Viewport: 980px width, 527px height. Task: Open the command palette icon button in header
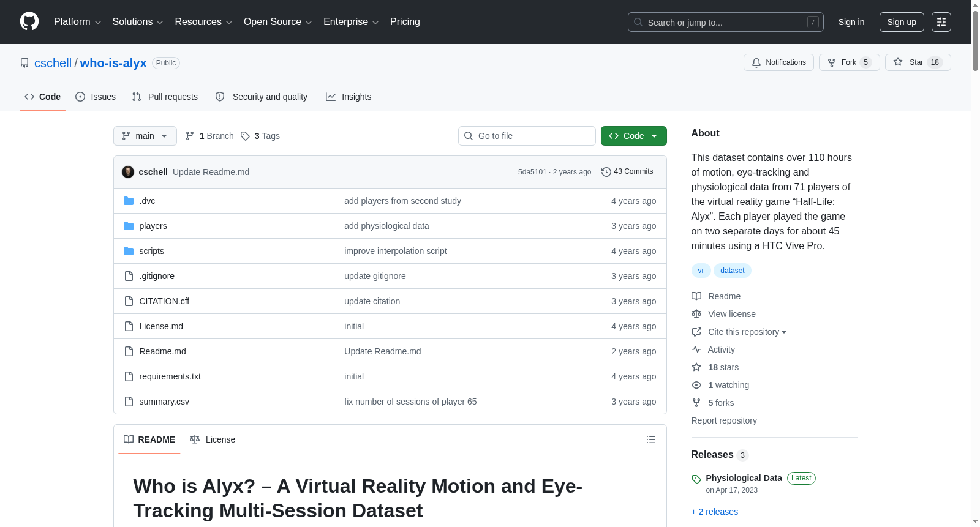(x=941, y=22)
